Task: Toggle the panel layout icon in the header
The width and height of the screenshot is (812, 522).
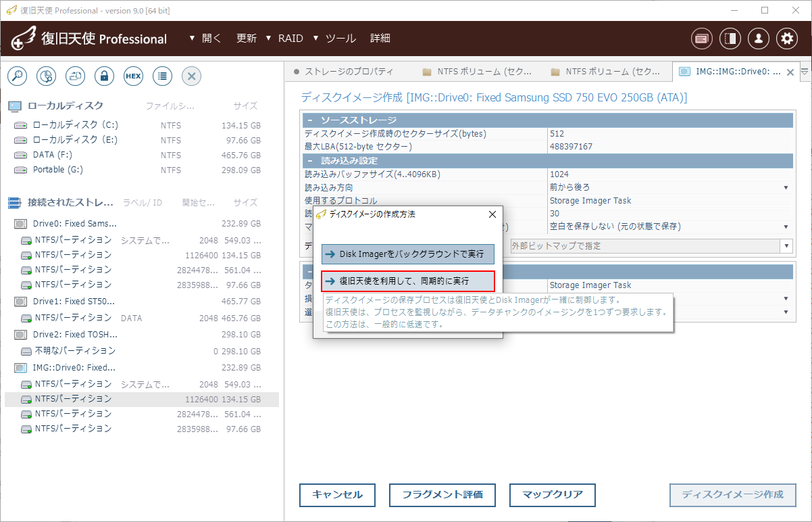Action: 730,39
